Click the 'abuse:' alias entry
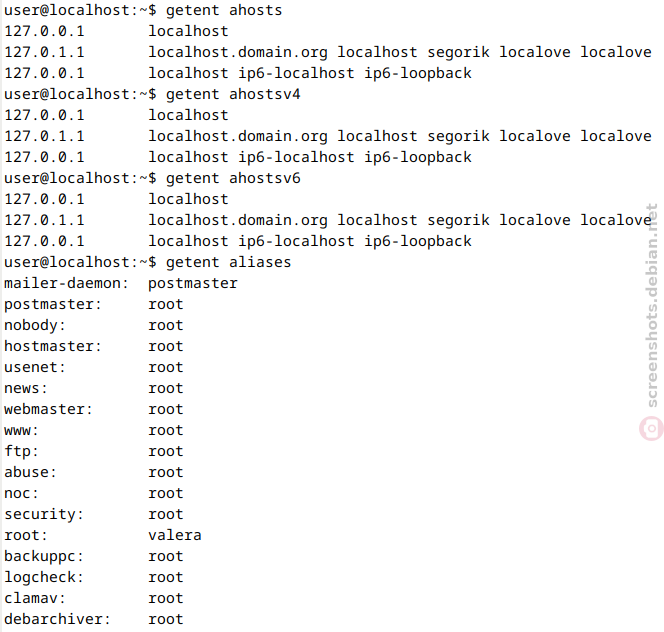Viewport: 664px width, 632px height. click(30, 472)
